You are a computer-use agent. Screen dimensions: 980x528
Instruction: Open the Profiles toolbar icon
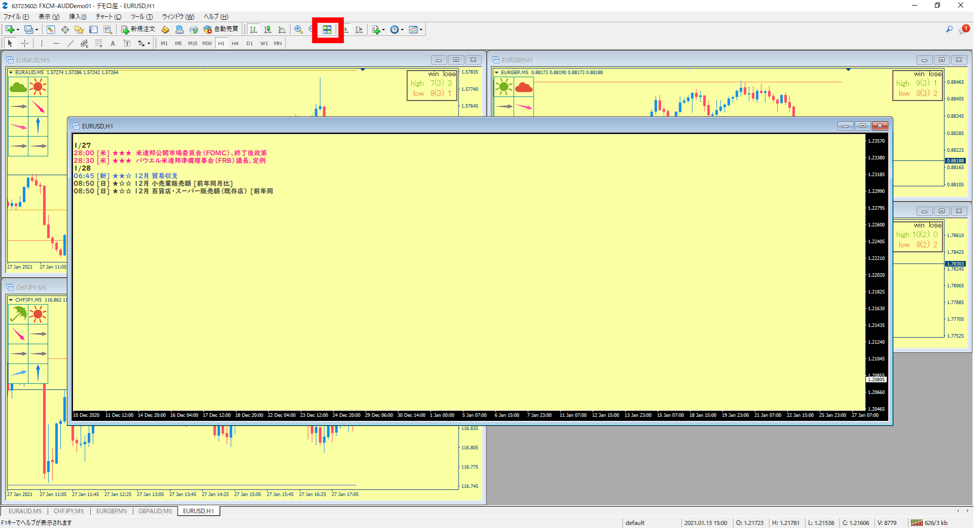pos(29,29)
